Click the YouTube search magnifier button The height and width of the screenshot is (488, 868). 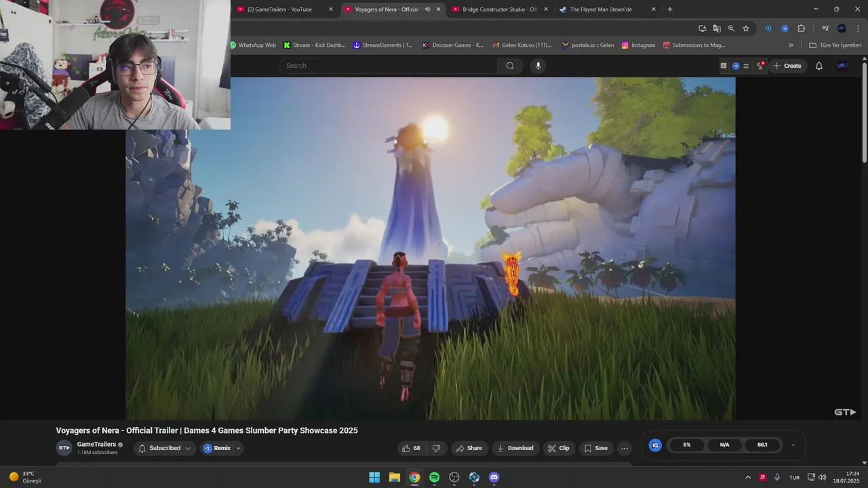click(510, 66)
